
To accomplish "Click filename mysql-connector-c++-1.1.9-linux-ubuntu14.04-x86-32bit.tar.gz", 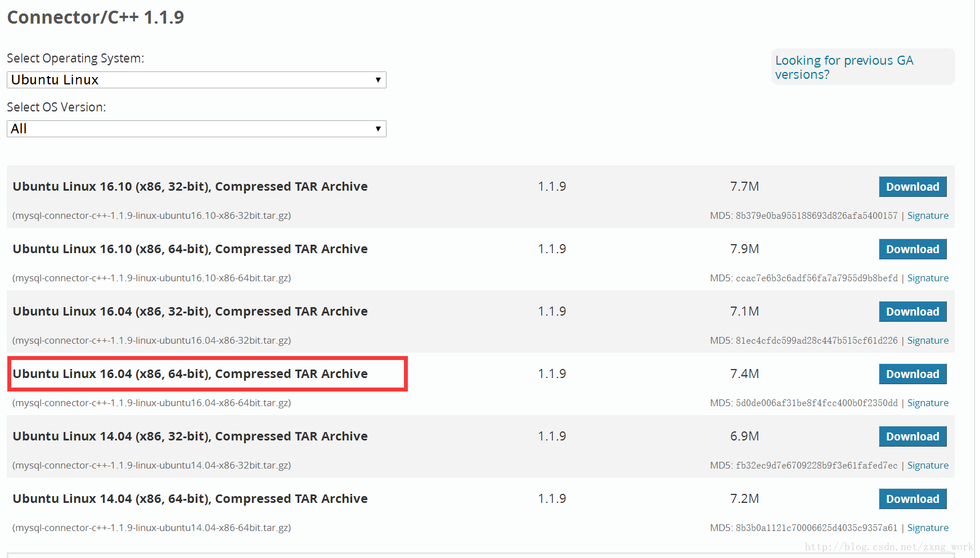I will pos(152,465).
